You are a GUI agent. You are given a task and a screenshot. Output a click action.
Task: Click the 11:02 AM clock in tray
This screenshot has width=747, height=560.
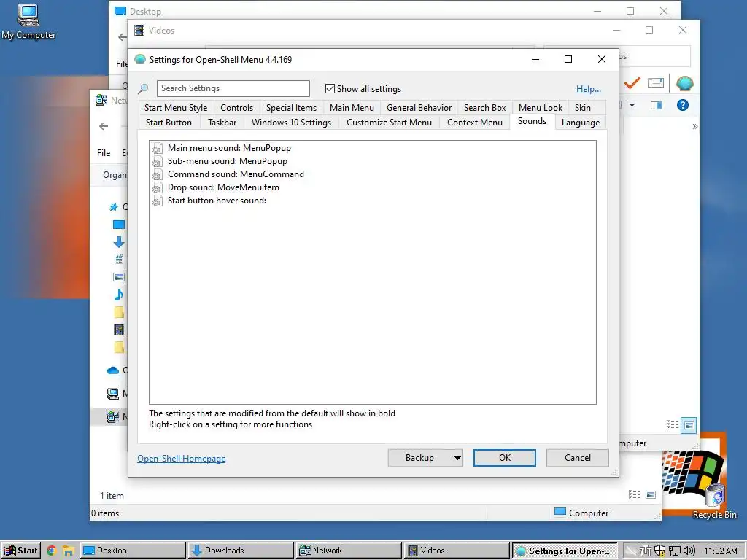720,551
